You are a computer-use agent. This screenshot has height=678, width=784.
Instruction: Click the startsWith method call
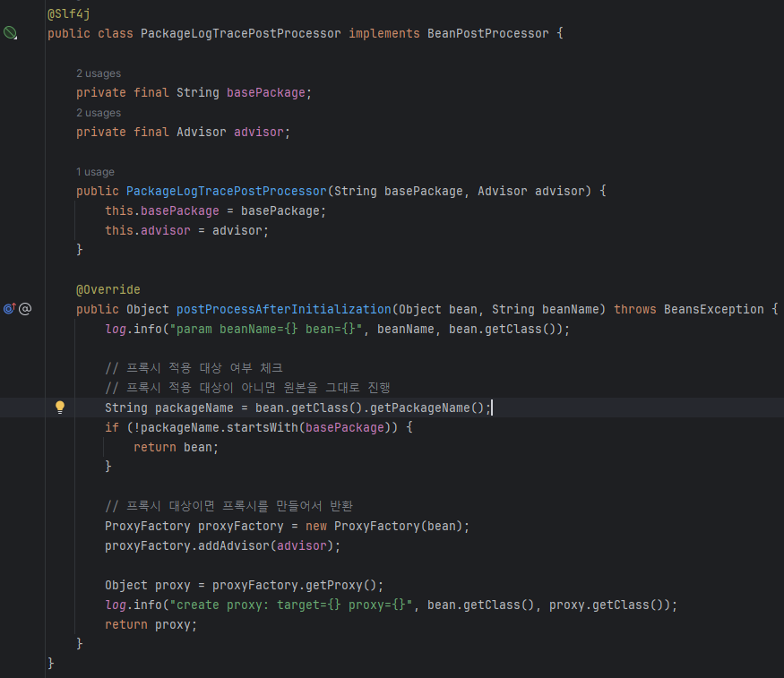point(262,427)
